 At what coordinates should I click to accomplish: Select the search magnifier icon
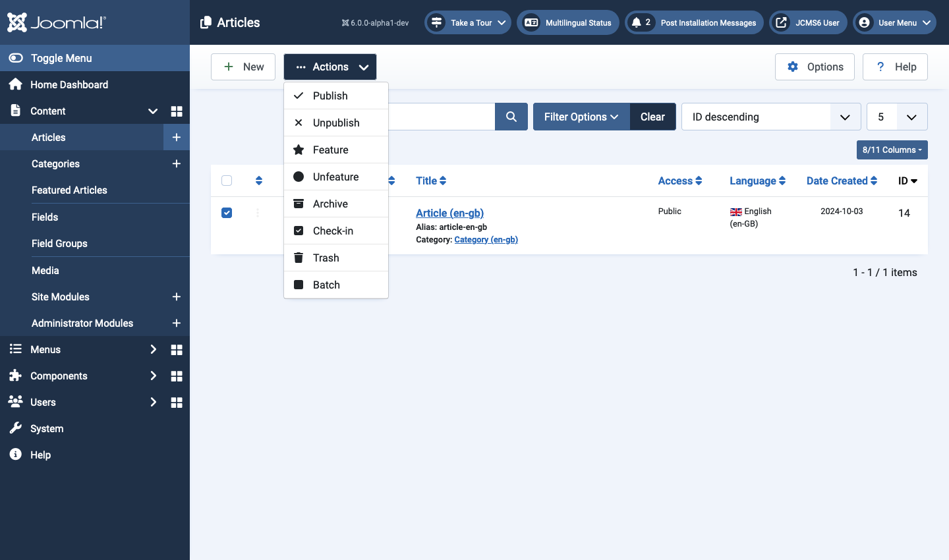click(x=511, y=117)
